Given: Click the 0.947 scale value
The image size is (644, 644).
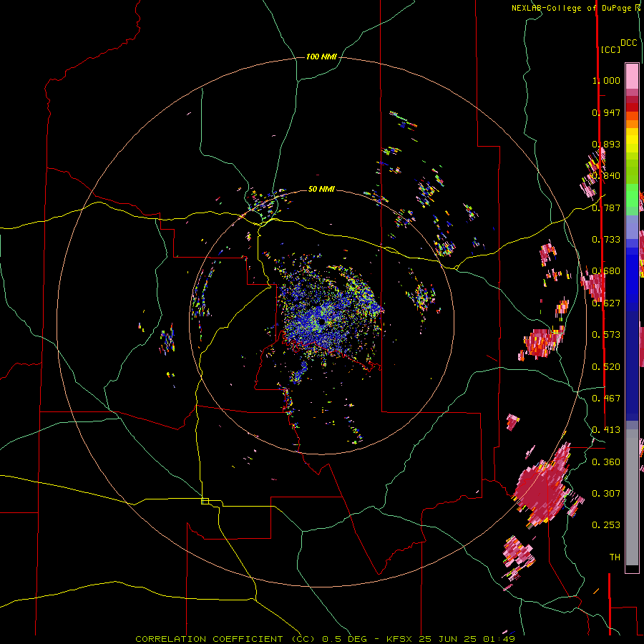Looking at the screenshot, I should coord(606,112).
